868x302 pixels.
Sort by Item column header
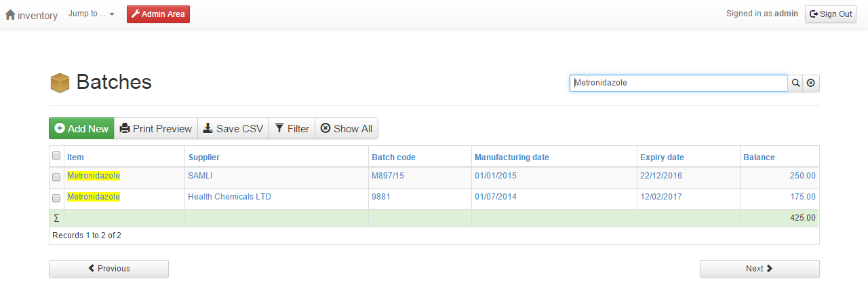[75, 157]
